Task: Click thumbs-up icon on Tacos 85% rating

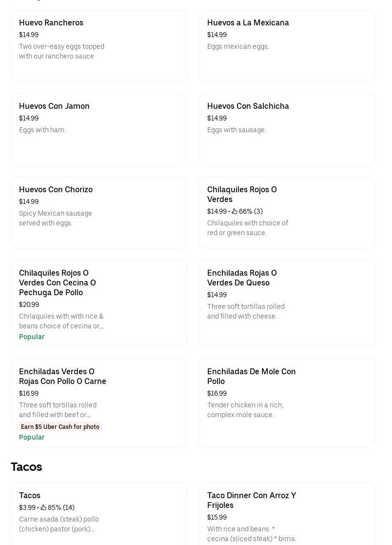Action: tap(43, 507)
